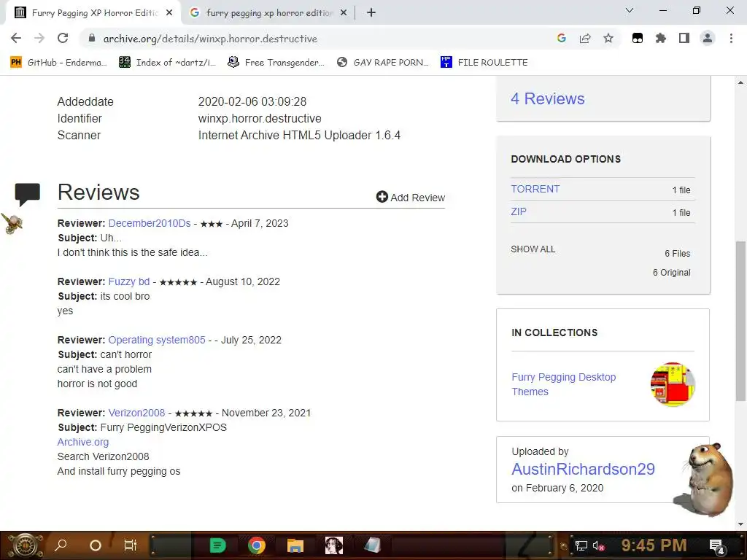This screenshot has height=560, width=747.
Task: Download the ZIP file option
Action: [519, 211]
